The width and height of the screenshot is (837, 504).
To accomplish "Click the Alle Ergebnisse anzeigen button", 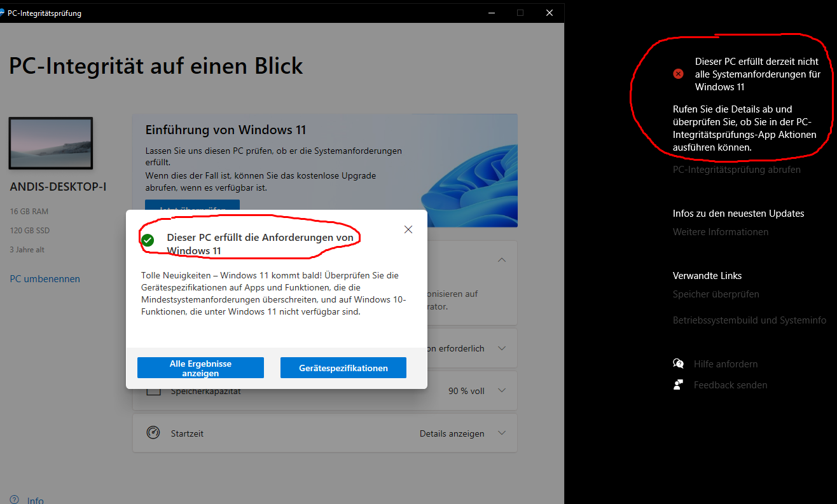I will pyautogui.click(x=200, y=368).
